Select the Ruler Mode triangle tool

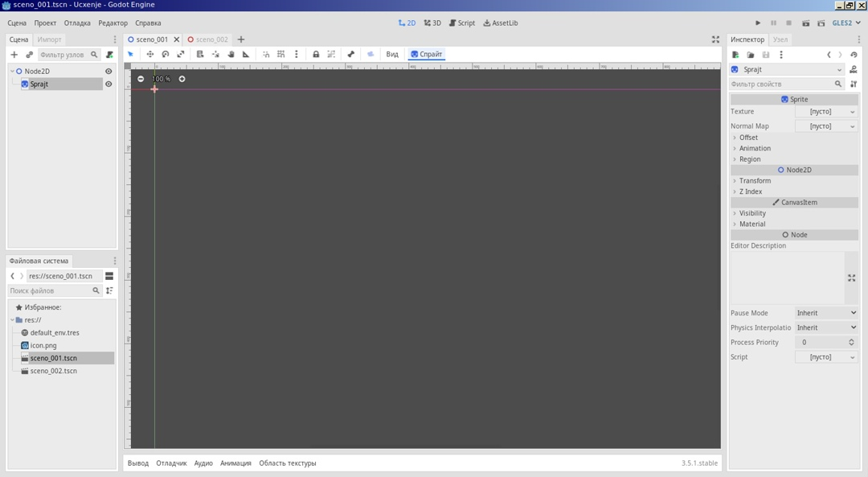(246, 54)
